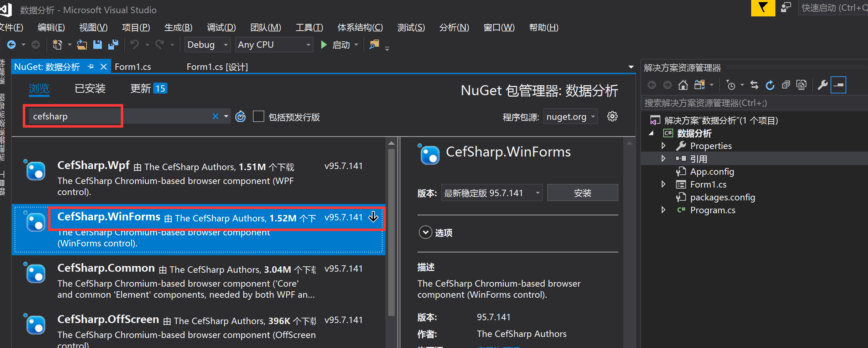This screenshot has width=868, height=348.
Task: Select packages.config in Solution Explorer
Action: tap(723, 197)
